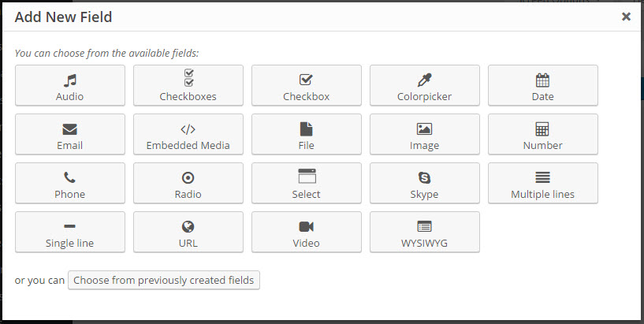Select the WYSIWYG editor field
The height and width of the screenshot is (324, 644).
click(424, 233)
